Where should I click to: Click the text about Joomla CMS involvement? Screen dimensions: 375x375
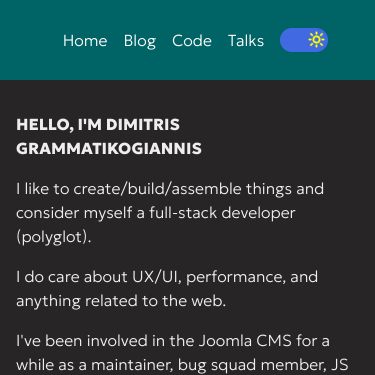pyautogui.click(x=182, y=353)
